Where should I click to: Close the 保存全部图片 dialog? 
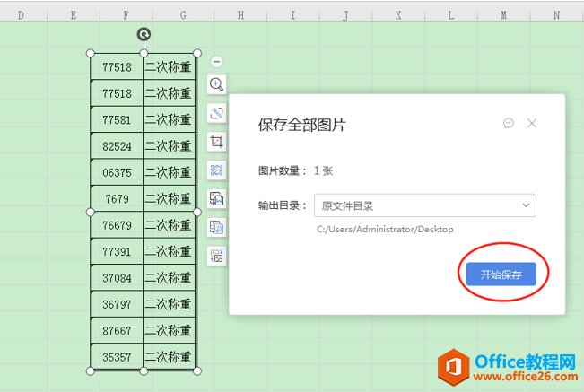(x=532, y=123)
